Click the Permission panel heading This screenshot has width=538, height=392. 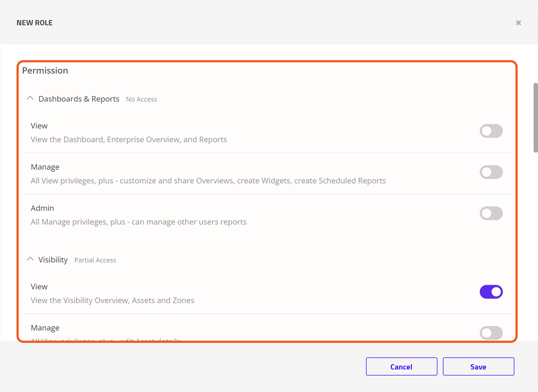click(45, 71)
